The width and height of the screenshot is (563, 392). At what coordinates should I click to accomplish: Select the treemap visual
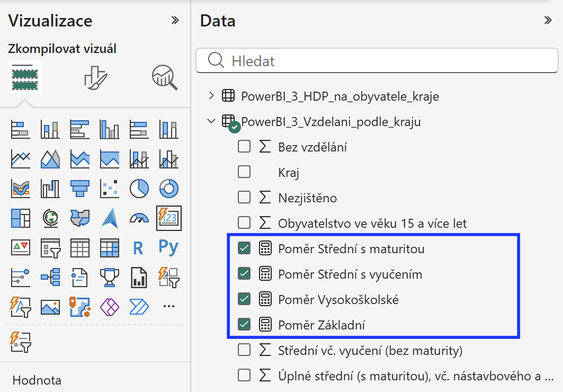(x=21, y=218)
